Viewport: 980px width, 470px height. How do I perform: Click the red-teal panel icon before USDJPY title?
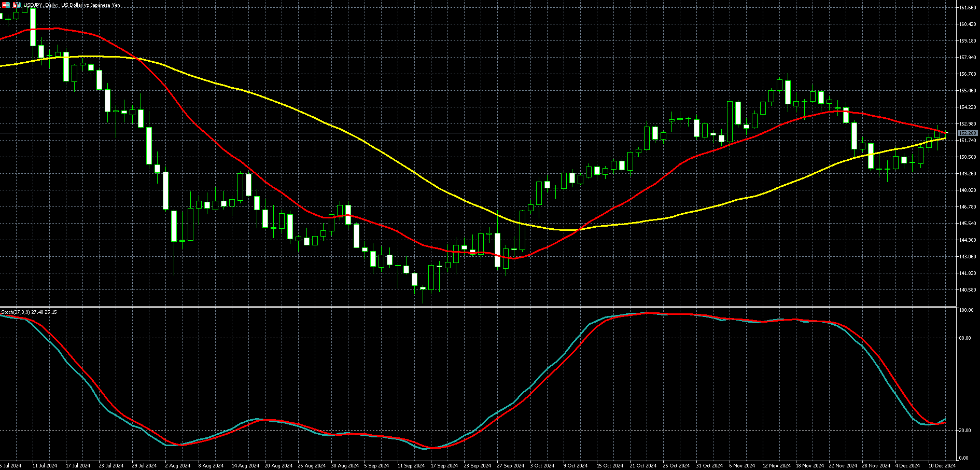pos(6,5)
